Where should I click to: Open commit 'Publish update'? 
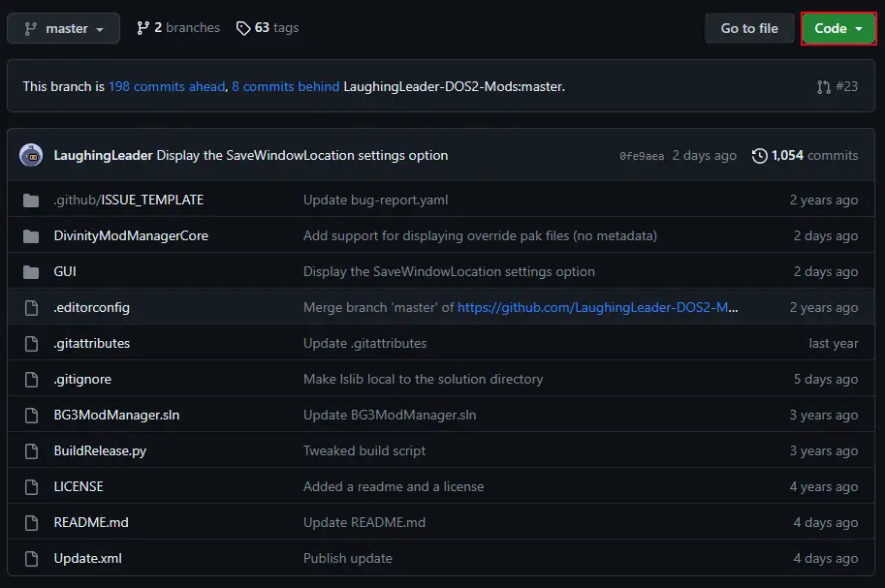(348, 558)
